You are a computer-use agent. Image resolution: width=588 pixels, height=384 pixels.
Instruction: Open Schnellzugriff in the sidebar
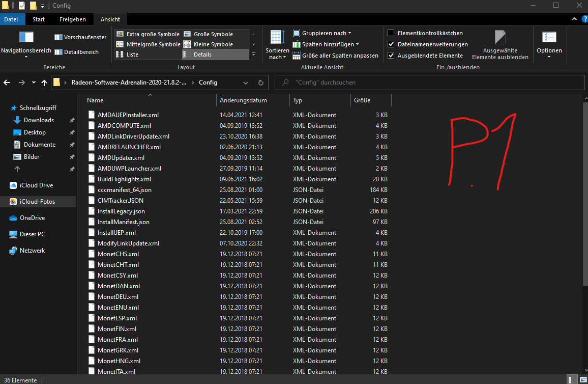coord(38,108)
